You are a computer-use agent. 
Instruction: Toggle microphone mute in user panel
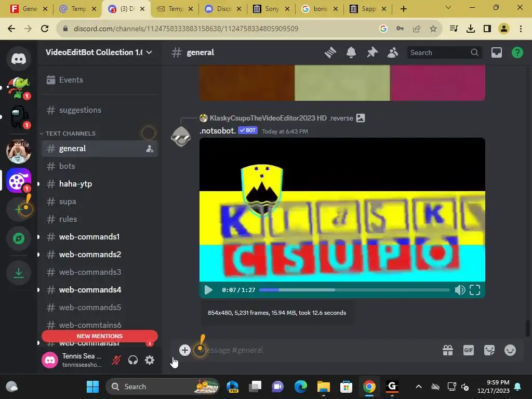point(116,360)
